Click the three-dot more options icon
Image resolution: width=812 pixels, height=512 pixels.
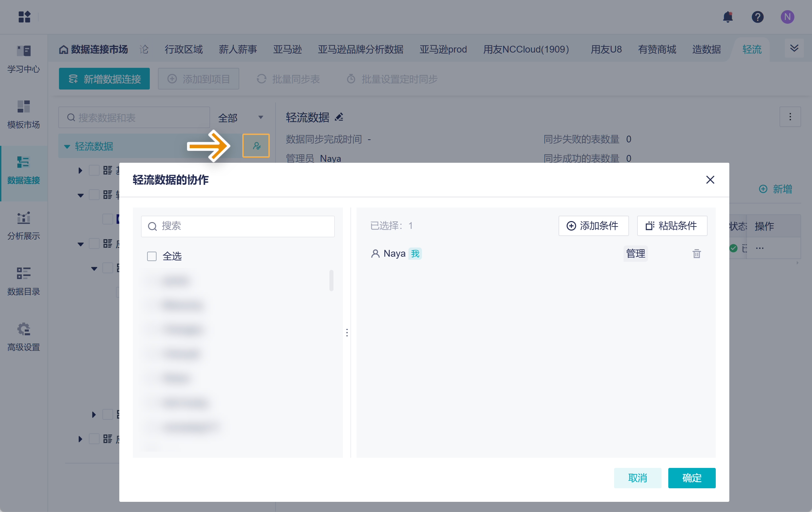click(x=790, y=117)
